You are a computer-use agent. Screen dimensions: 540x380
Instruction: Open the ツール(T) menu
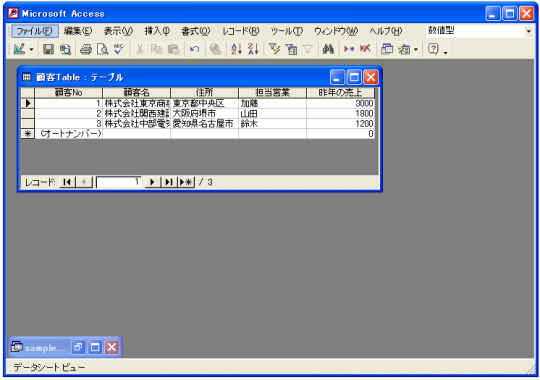pyautogui.click(x=286, y=31)
